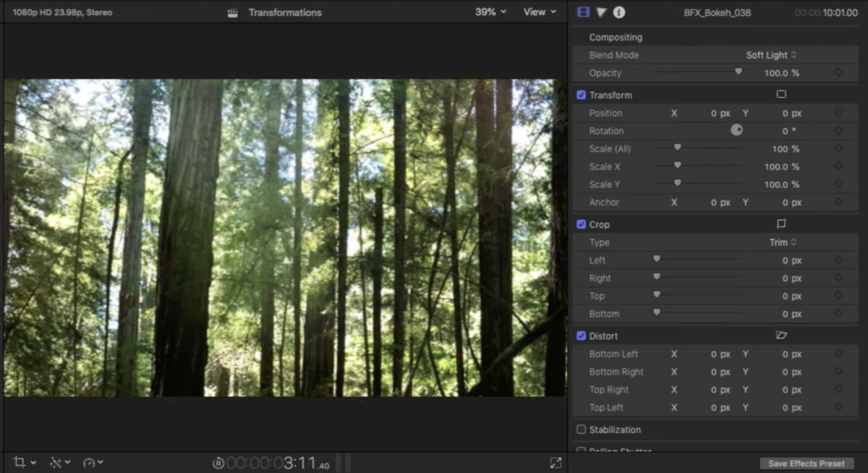This screenshot has height=473, width=868.
Task: Click the Scale Y slider
Action: click(x=698, y=184)
